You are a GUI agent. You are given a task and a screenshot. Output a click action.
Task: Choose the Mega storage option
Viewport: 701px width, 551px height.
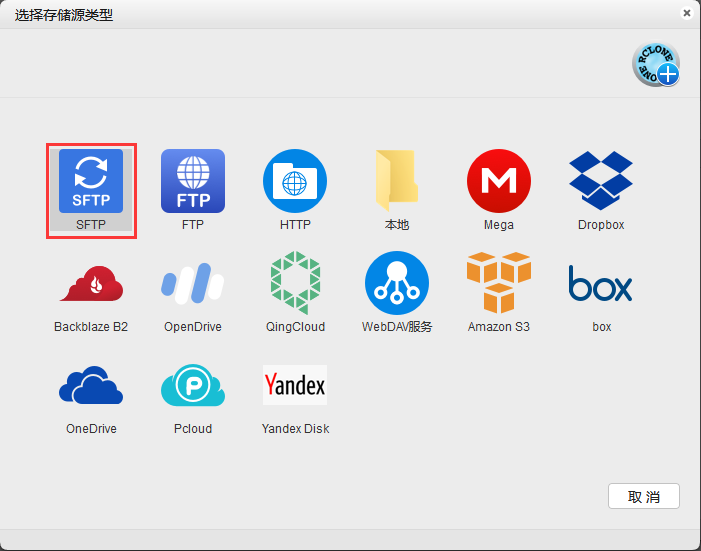coord(498,181)
